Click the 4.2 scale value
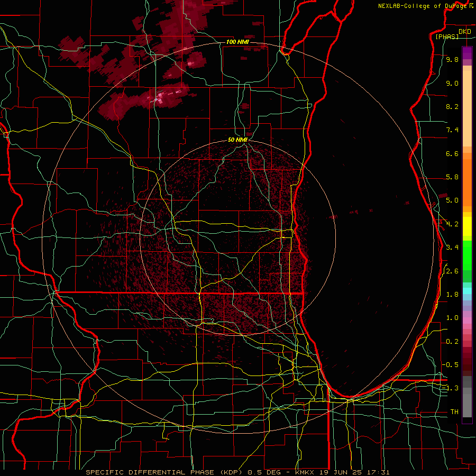Viewport: 476px width, 476px height. click(x=452, y=224)
